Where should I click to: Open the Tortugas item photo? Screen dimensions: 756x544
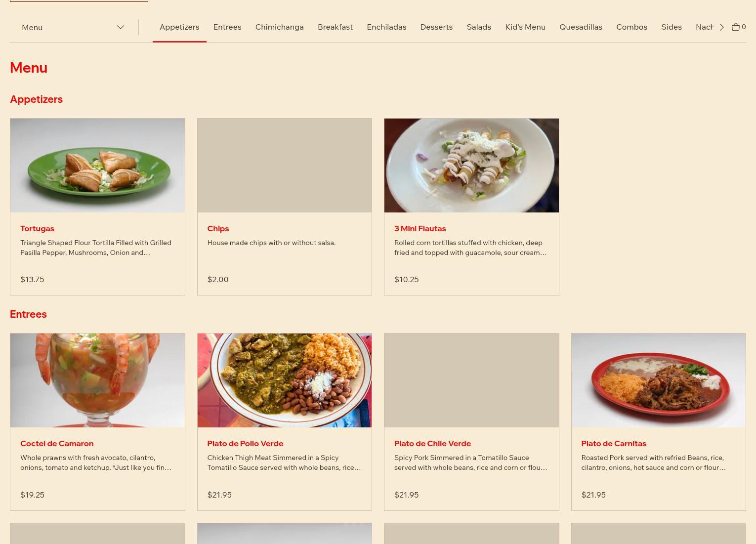[97, 166]
